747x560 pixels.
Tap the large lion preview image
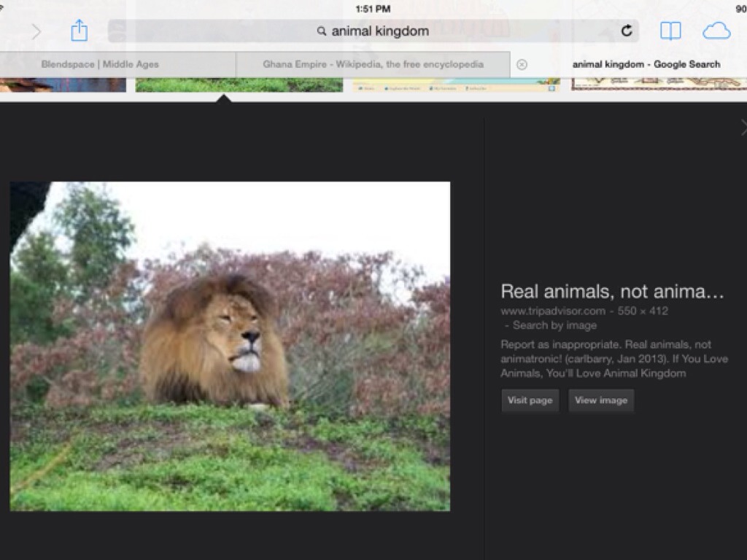230,346
